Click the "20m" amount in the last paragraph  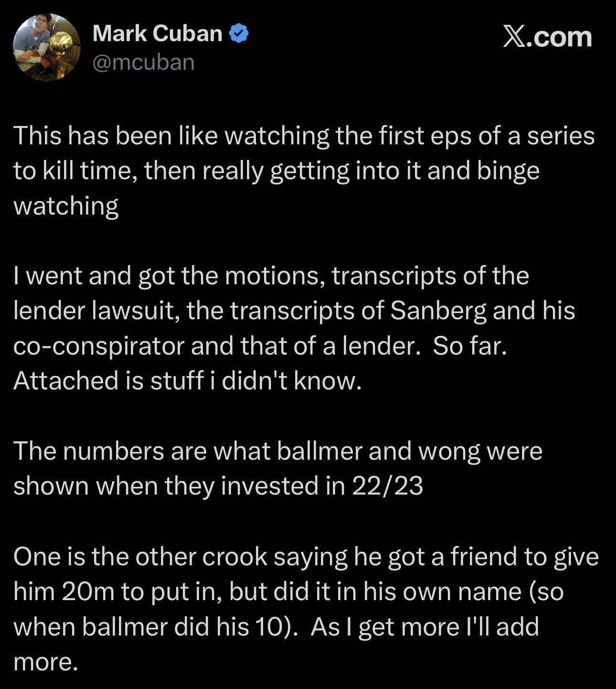coord(88,592)
